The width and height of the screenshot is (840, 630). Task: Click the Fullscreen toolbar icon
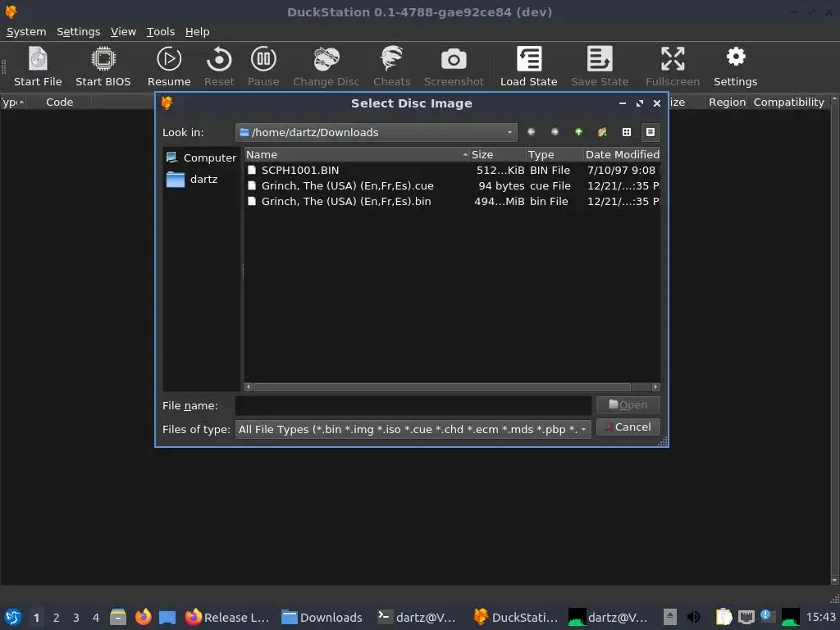(673, 66)
